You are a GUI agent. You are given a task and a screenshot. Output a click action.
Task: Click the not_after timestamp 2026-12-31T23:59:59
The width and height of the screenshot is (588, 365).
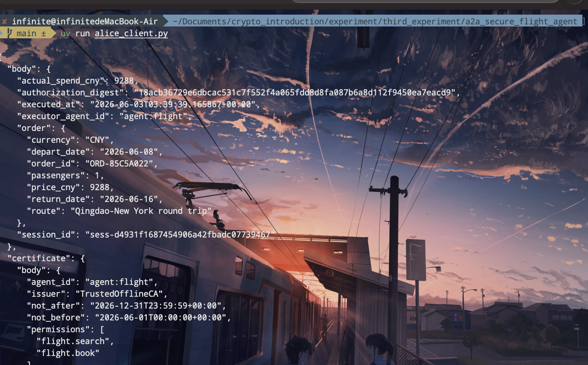(156, 306)
